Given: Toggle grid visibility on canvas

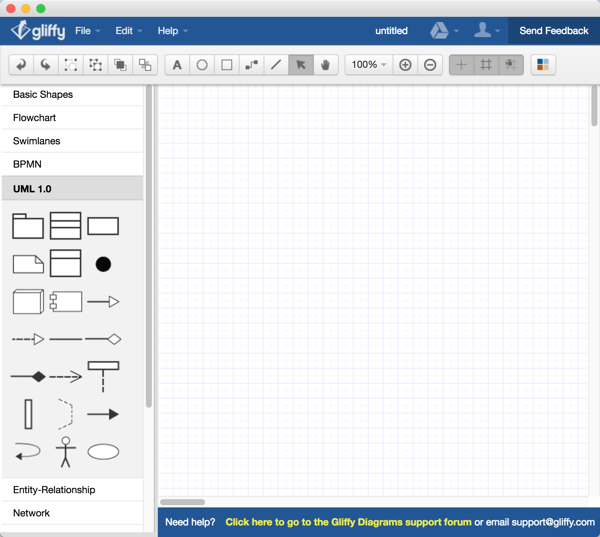Looking at the screenshot, I should tap(486, 65).
